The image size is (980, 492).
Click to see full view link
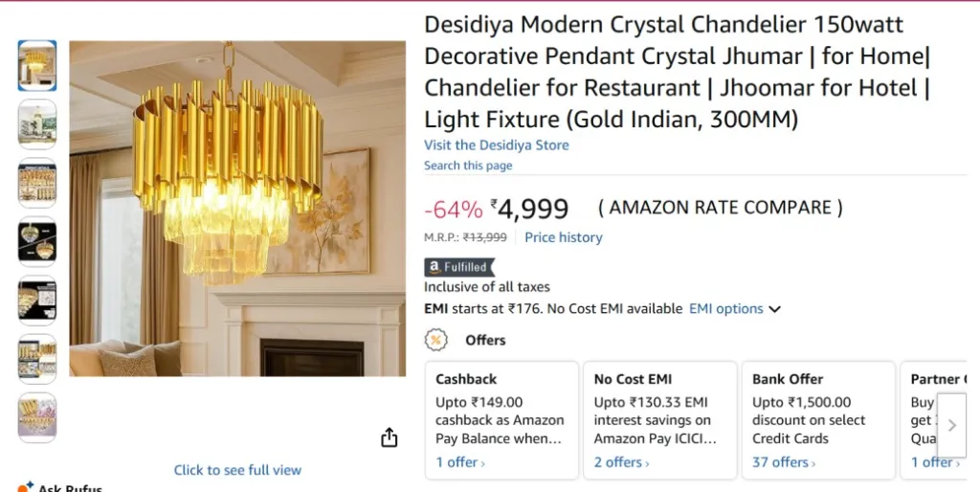tap(237, 470)
